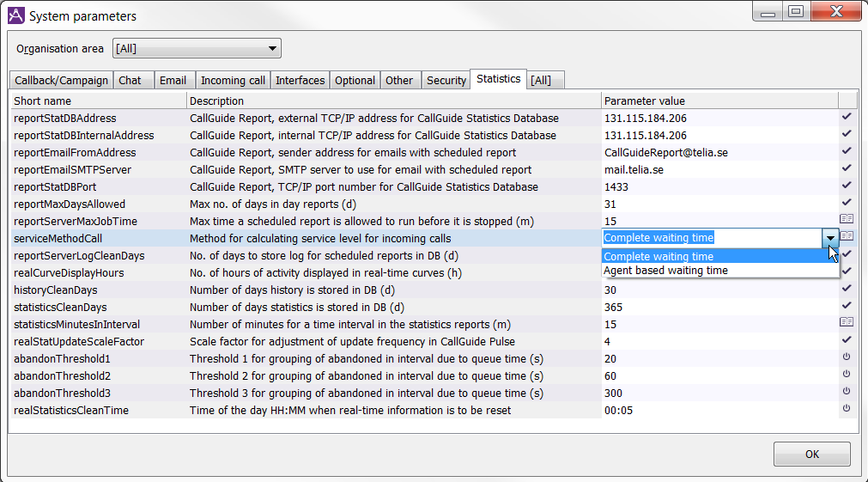Go to the Incoming call tab

click(233, 80)
